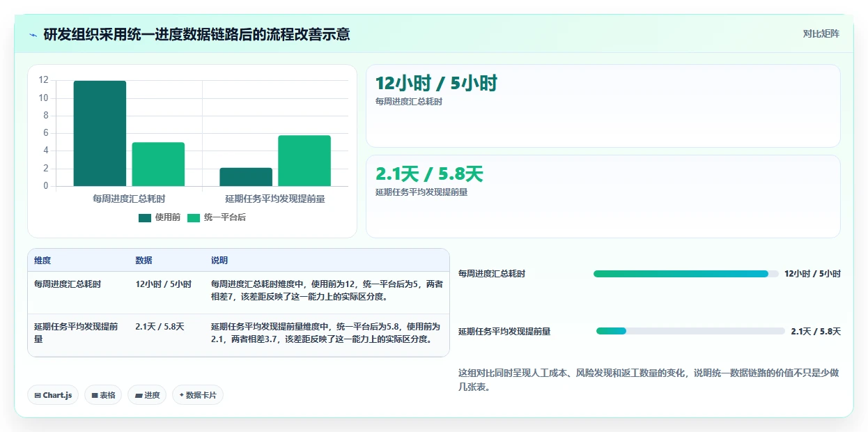Click the 统一平台后 bar for 每周进度汇总耗时
Screen dimensions: 868x432
[158, 164]
